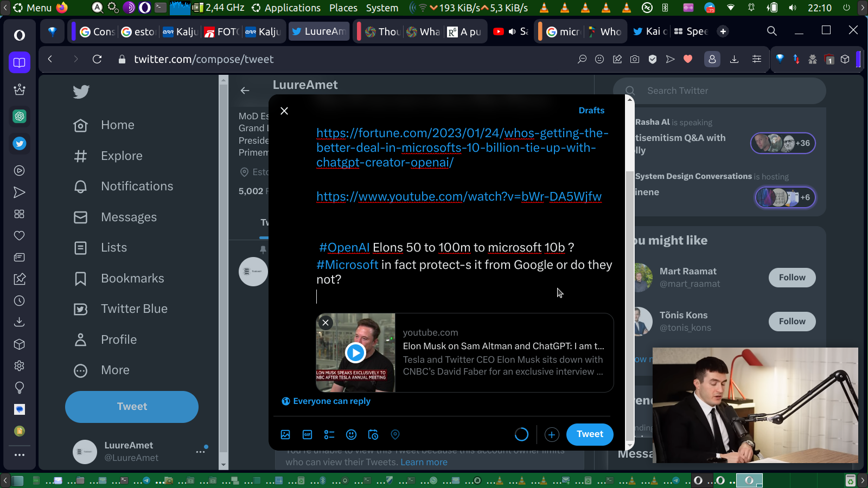Select the #Microsoft hashtag in tweet text
Viewport: 868px width, 488px height.
[347, 265]
